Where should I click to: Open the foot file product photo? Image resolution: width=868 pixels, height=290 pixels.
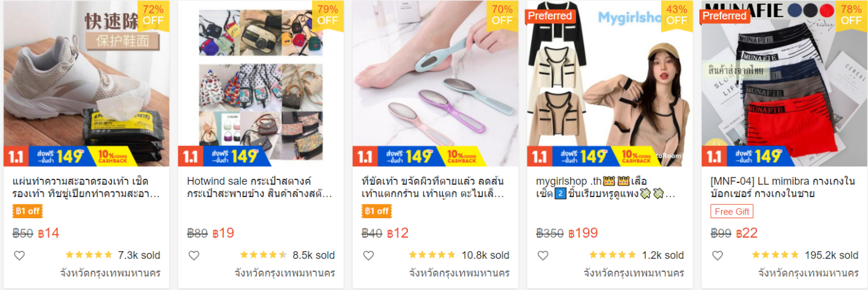[435, 83]
